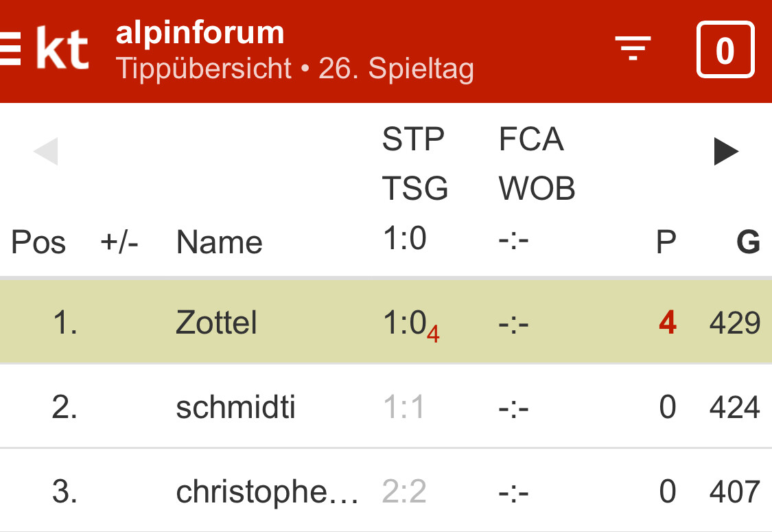The height and width of the screenshot is (532, 772).
Task: Open Zottel's player profile
Action: (216, 323)
